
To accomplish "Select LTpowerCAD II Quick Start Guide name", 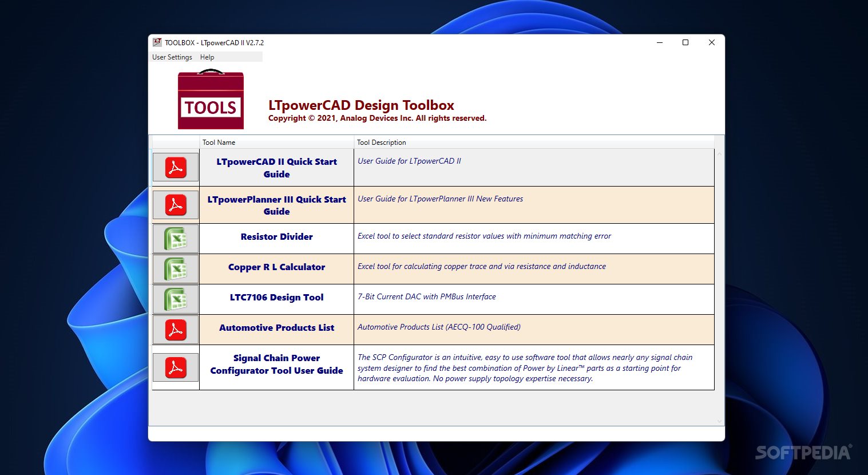I will tap(276, 168).
